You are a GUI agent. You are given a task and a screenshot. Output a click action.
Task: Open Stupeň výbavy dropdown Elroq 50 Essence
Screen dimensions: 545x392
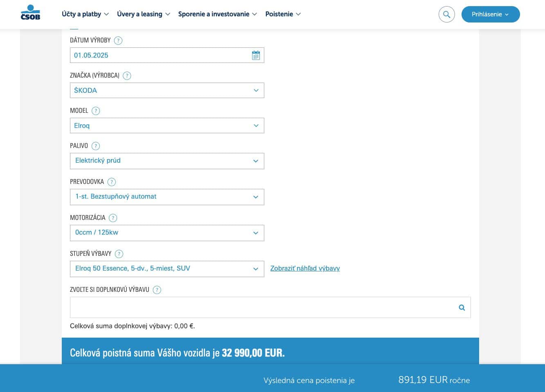[x=167, y=269]
